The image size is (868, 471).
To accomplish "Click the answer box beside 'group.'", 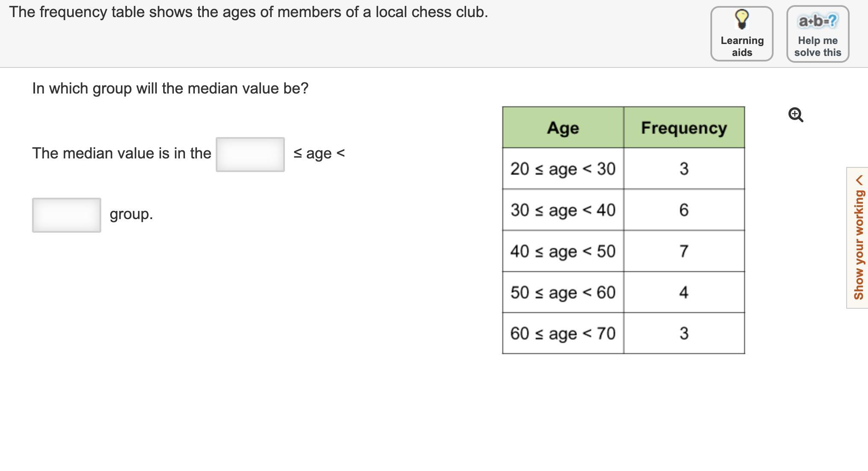I will tap(67, 215).
